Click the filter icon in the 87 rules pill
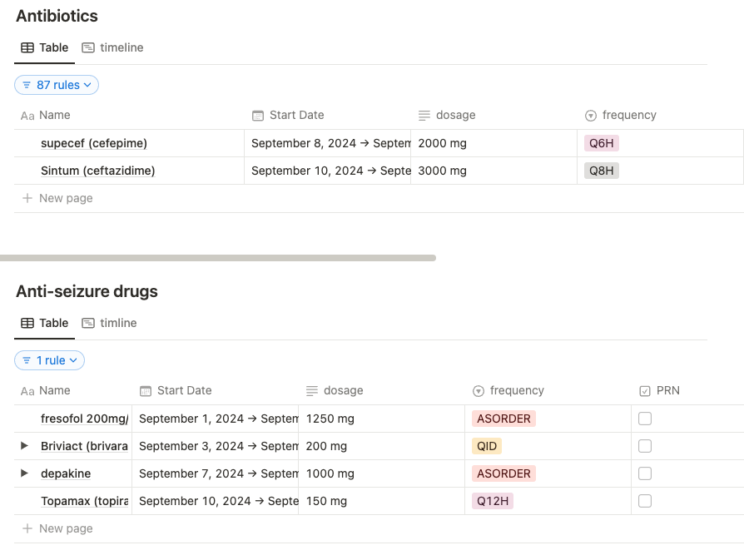Screen dimensions: 744x560 click(27, 85)
